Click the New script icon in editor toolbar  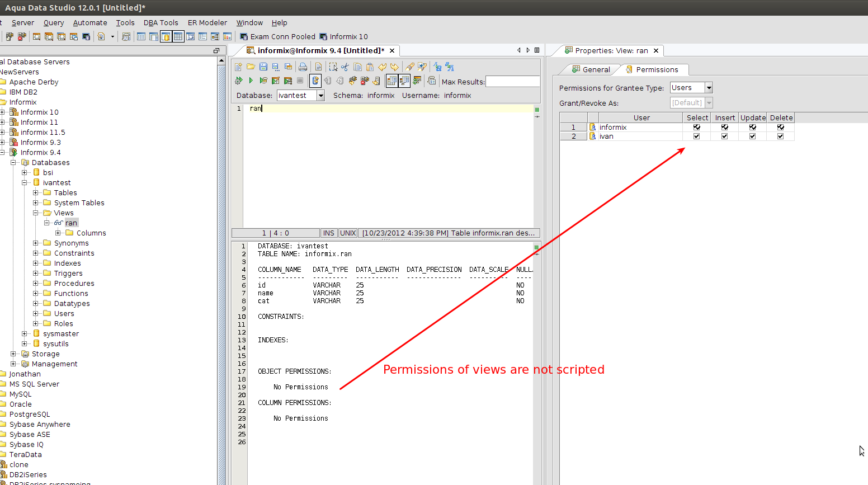(239, 67)
